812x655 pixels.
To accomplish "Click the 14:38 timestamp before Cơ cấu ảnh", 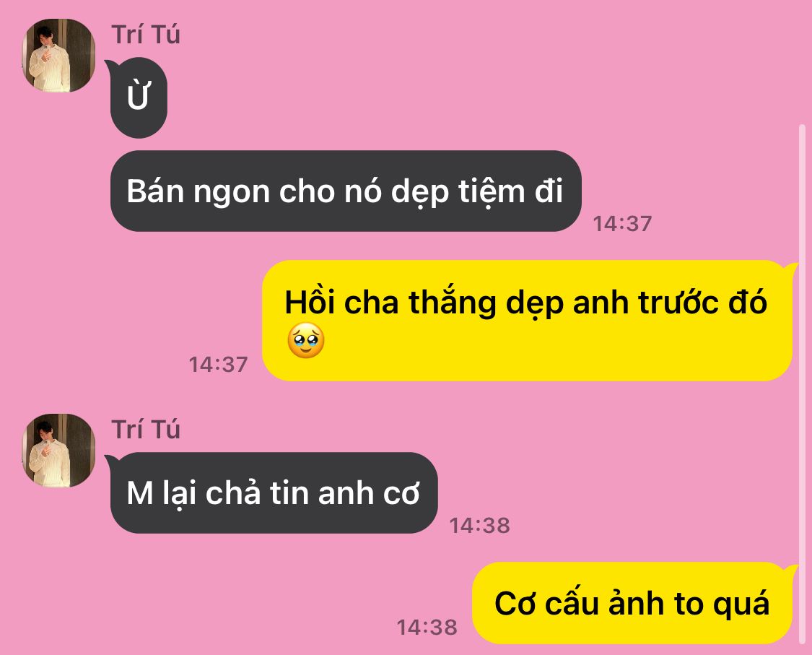I will pyautogui.click(x=427, y=628).
